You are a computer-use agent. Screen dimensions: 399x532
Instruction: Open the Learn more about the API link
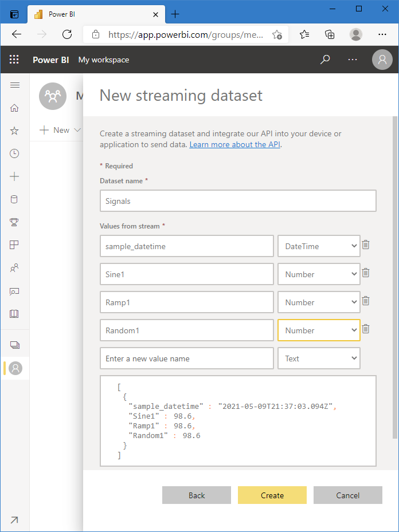(x=234, y=144)
